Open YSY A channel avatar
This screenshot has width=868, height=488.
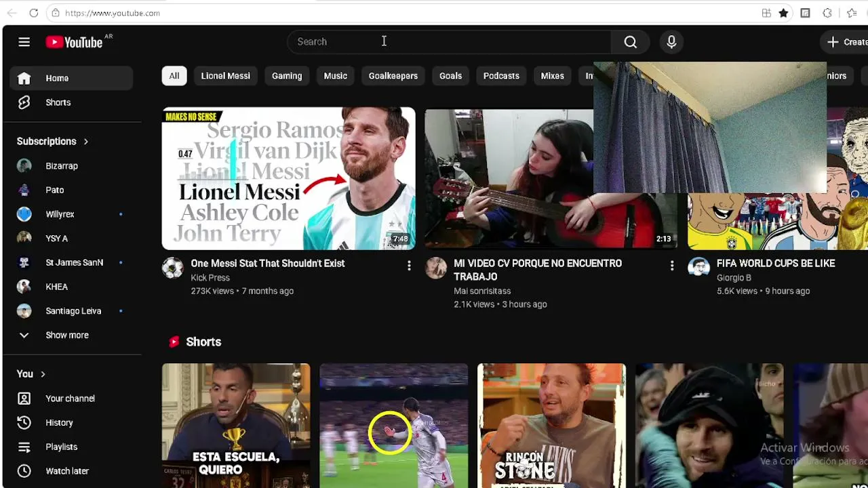[24, 239]
